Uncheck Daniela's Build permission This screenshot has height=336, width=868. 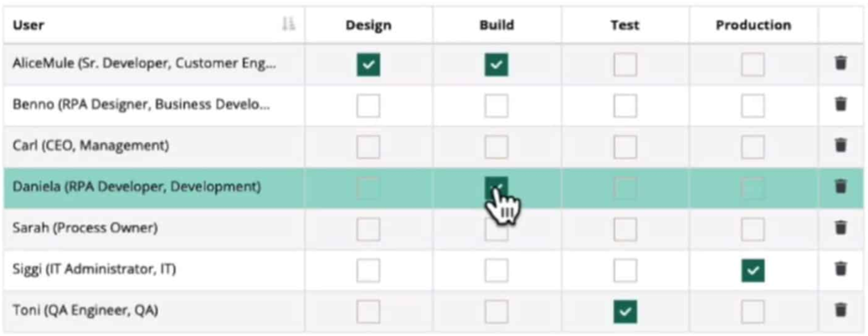coord(496,186)
